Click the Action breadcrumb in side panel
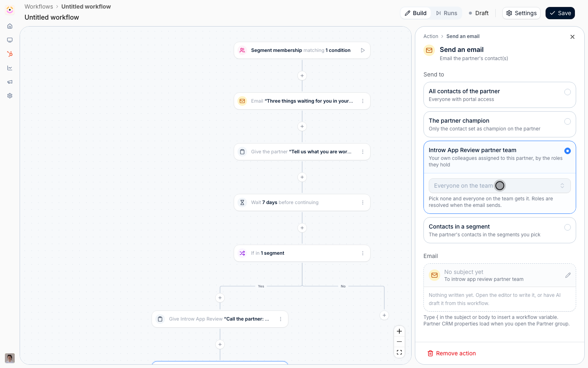The height and width of the screenshot is (368, 588). (431, 36)
